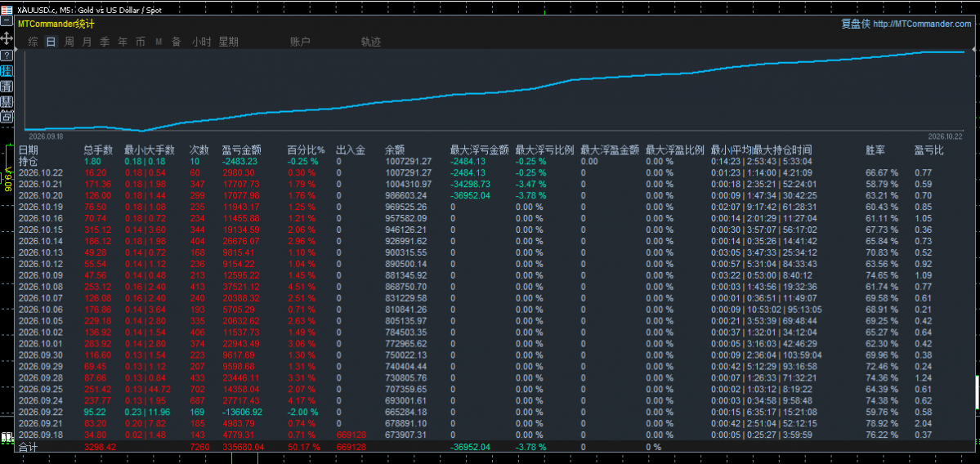
Task: Open the 备 tab
Action: pos(177,42)
